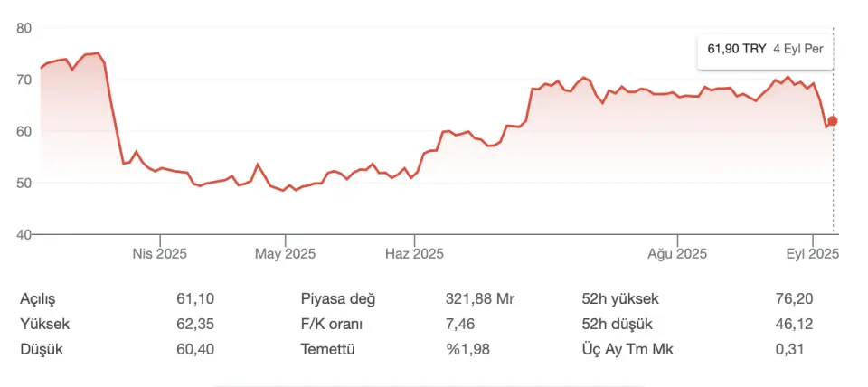Click the Piyasa değ label

click(338, 299)
